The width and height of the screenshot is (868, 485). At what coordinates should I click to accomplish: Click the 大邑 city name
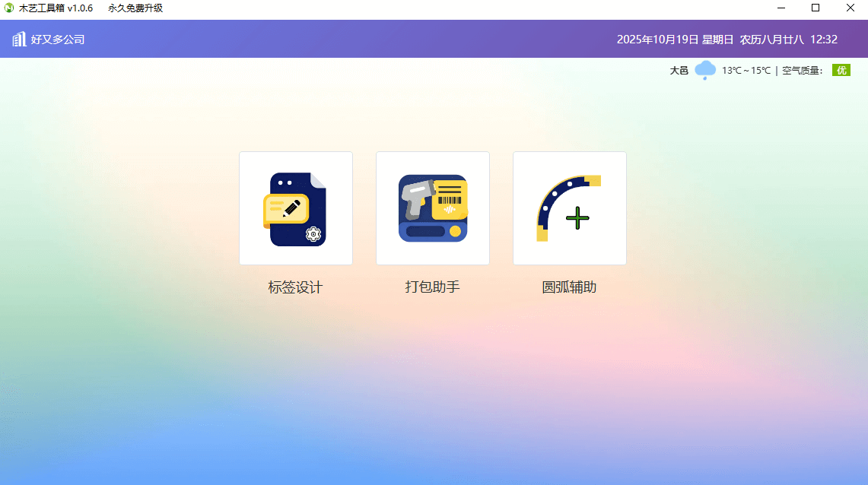(x=678, y=69)
